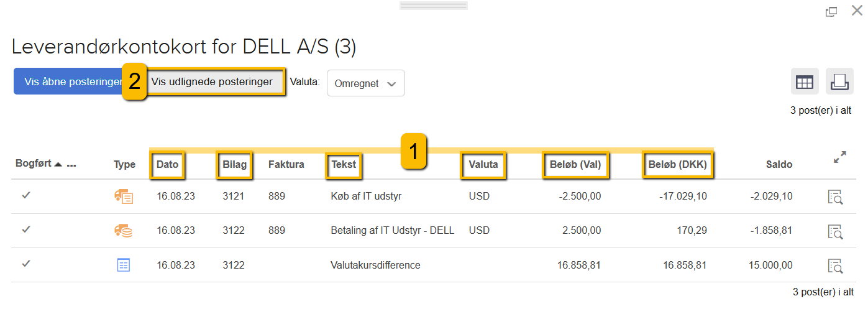Viewport: 868px width, 319px height.
Task: Click the expand table fullscreen arrows icon
Action: (x=839, y=158)
